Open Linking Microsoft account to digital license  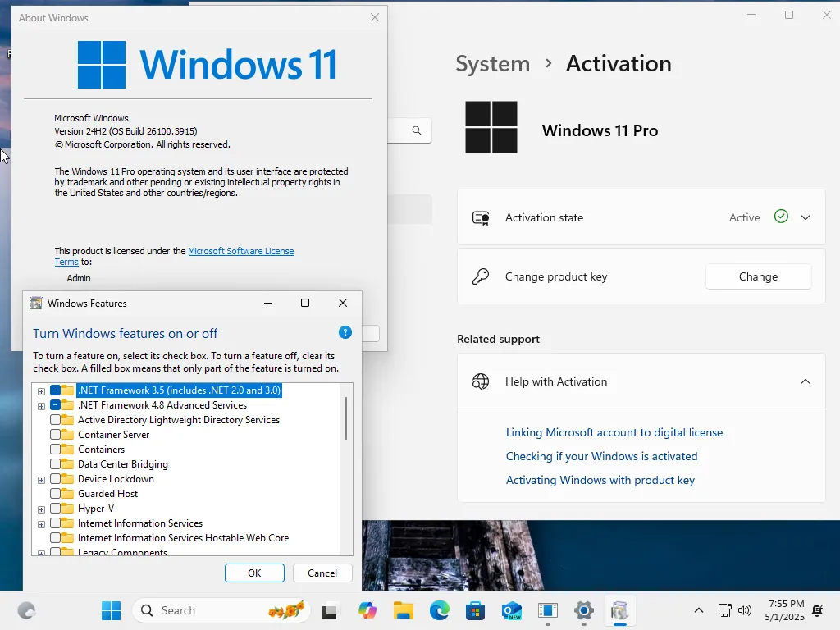(x=614, y=432)
